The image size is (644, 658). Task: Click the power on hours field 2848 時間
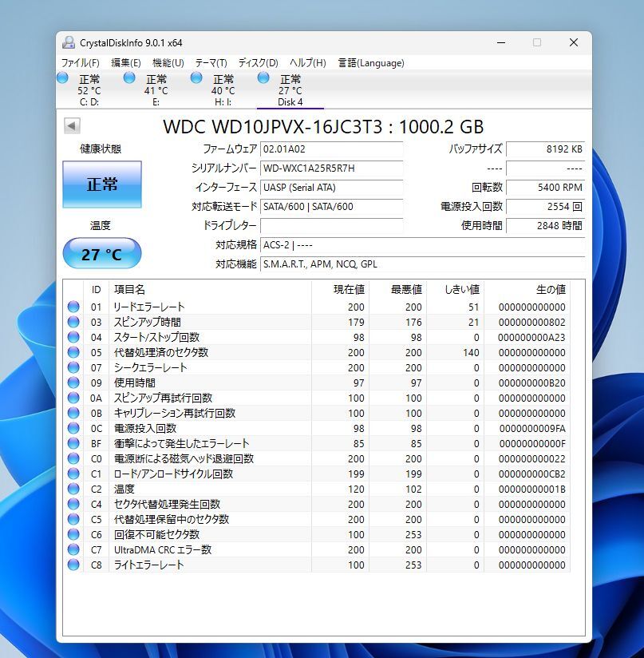[546, 226]
